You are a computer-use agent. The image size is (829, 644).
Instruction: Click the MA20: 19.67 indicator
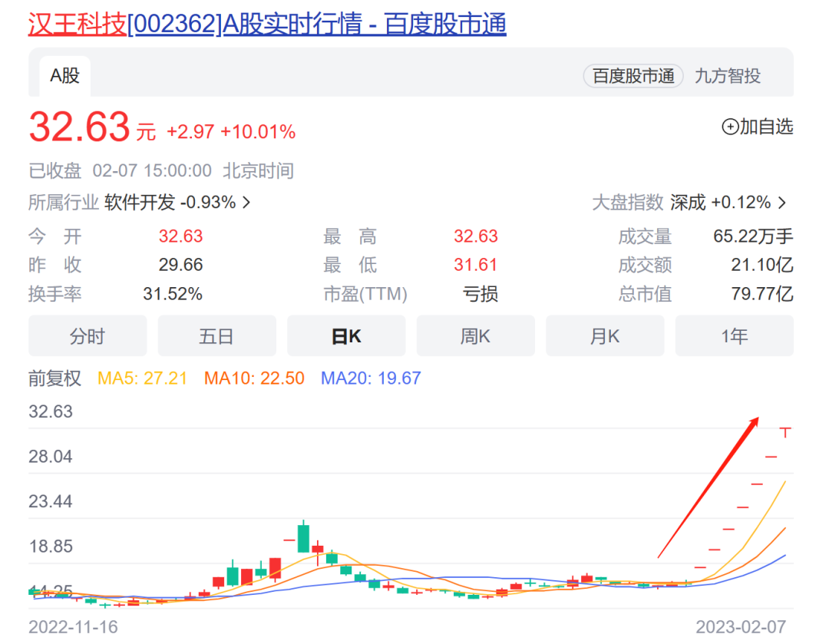372,378
